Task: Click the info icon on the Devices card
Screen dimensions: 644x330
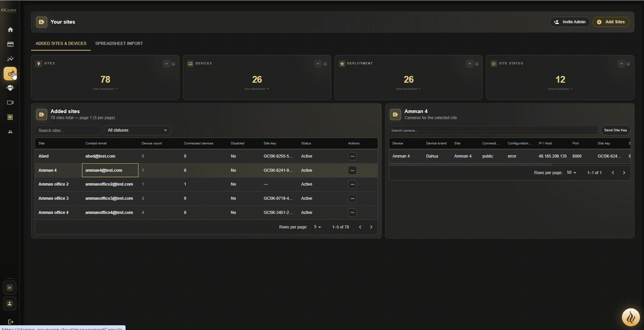Action: pos(325,64)
